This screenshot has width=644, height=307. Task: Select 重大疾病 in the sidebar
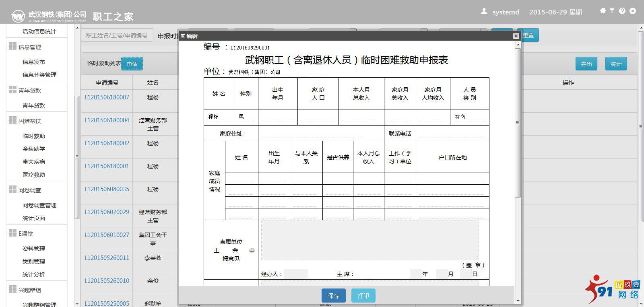click(34, 162)
